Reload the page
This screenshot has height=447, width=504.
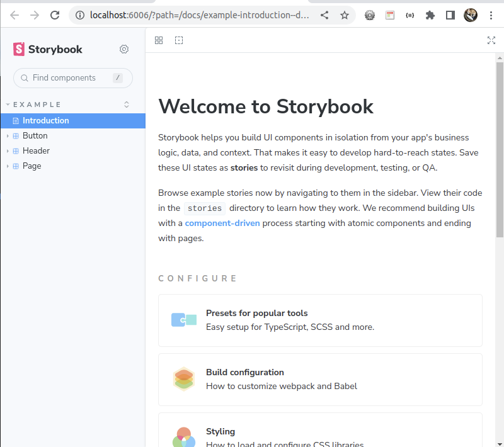coord(55,15)
